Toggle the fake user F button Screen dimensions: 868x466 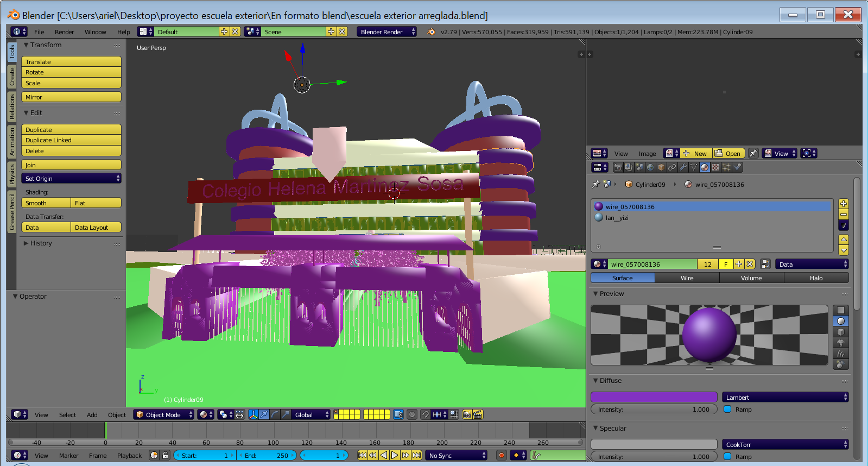click(x=725, y=264)
